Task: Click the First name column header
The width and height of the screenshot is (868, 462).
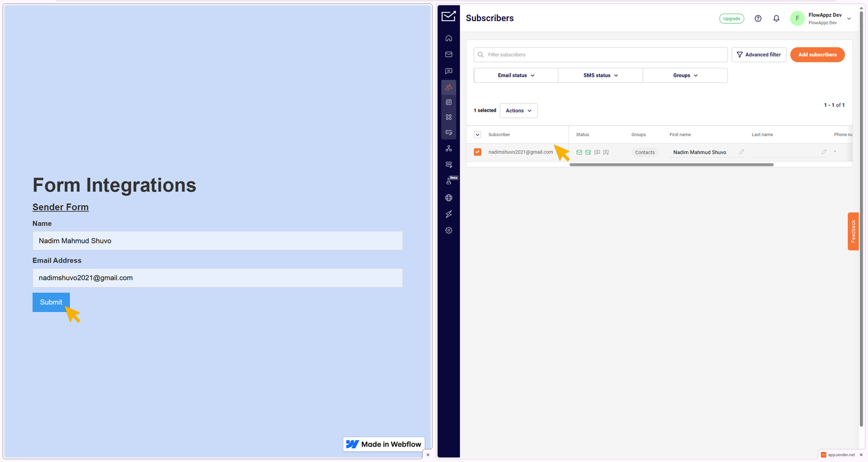Action: pos(680,134)
